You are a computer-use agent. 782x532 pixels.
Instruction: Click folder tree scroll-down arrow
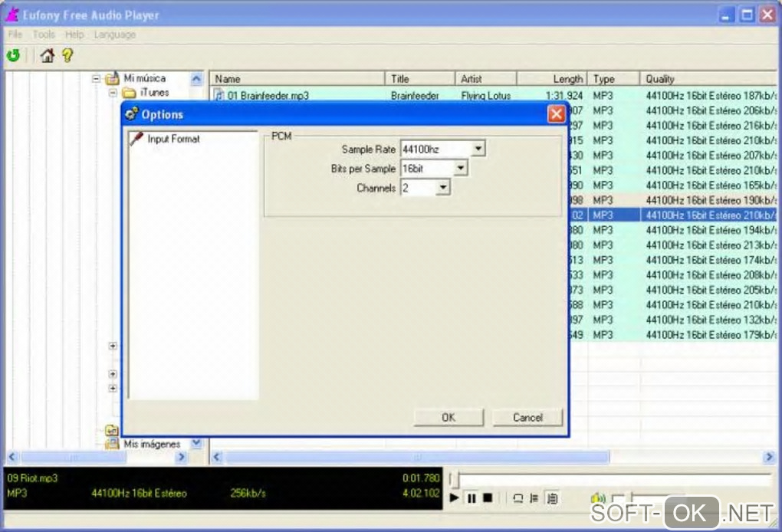tap(196, 443)
